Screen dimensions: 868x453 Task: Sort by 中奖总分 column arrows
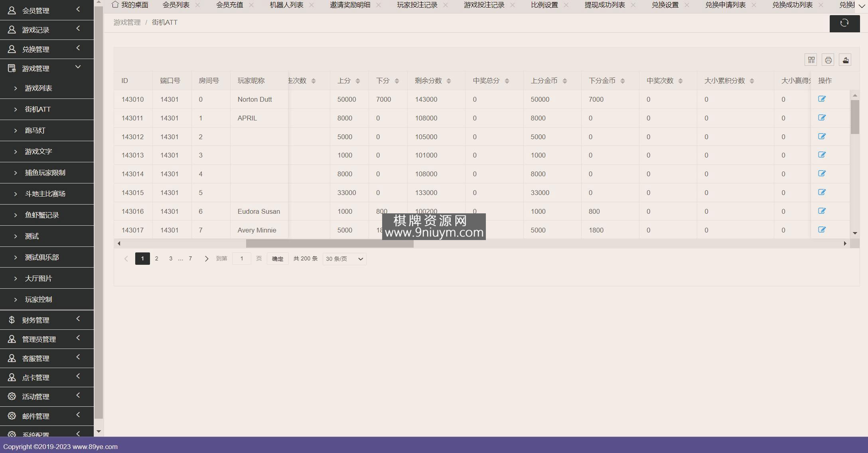coord(507,81)
